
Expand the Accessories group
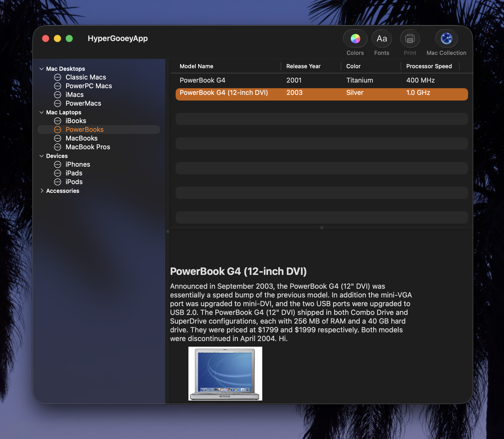42,191
